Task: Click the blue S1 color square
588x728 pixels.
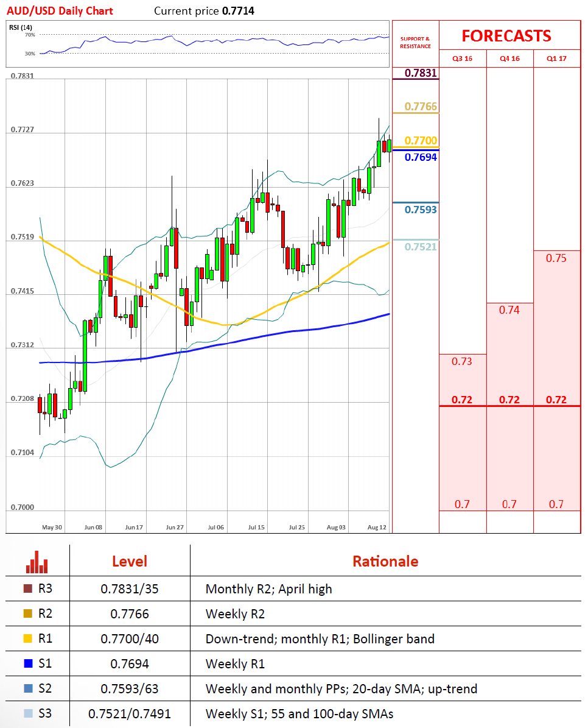Action: pos(27,664)
